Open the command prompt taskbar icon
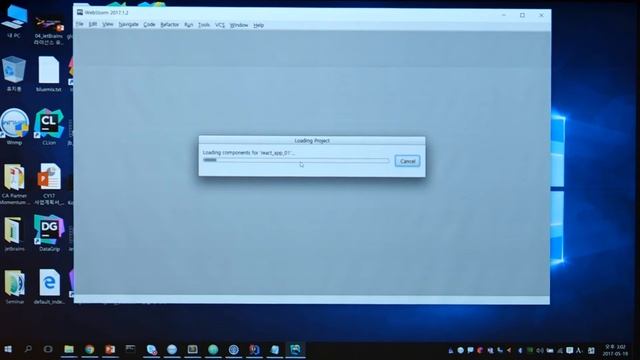Viewport: 640px width, 360px height. pos(130,349)
